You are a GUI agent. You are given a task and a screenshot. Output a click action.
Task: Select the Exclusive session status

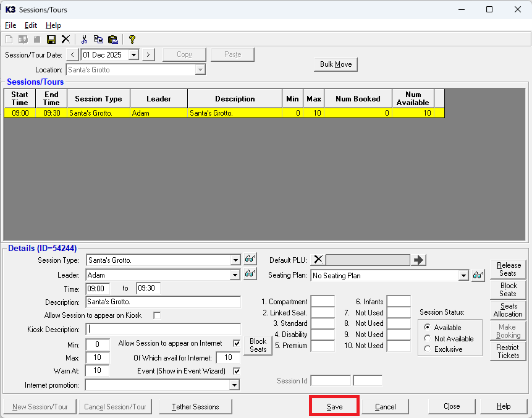coord(428,349)
